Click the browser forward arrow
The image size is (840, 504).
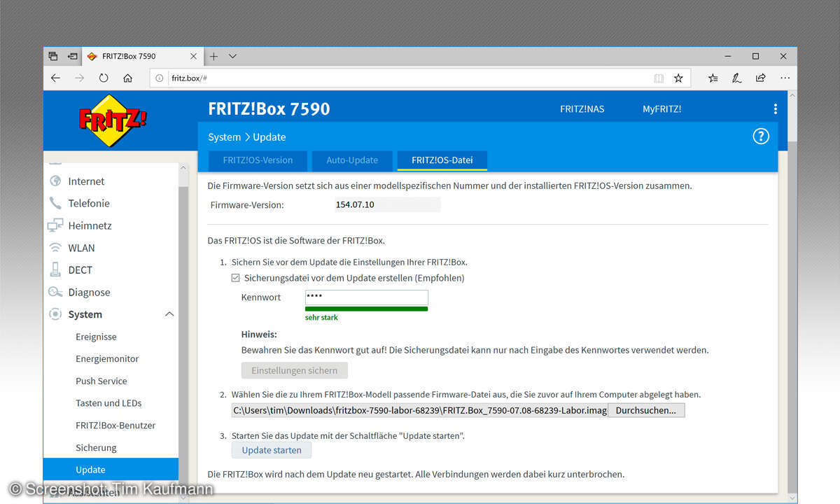tap(79, 78)
